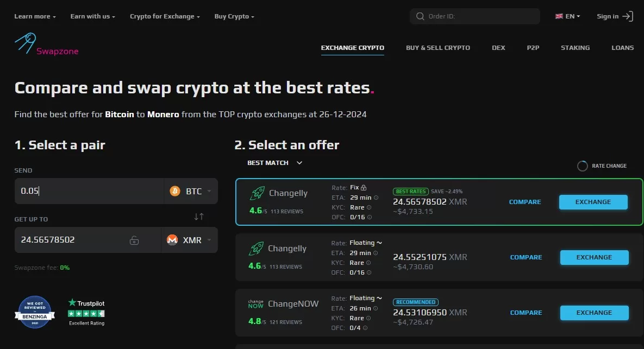This screenshot has height=349, width=644.
Task: Click the Changelly rocket logo in Fix rate offer
Action: (x=257, y=193)
